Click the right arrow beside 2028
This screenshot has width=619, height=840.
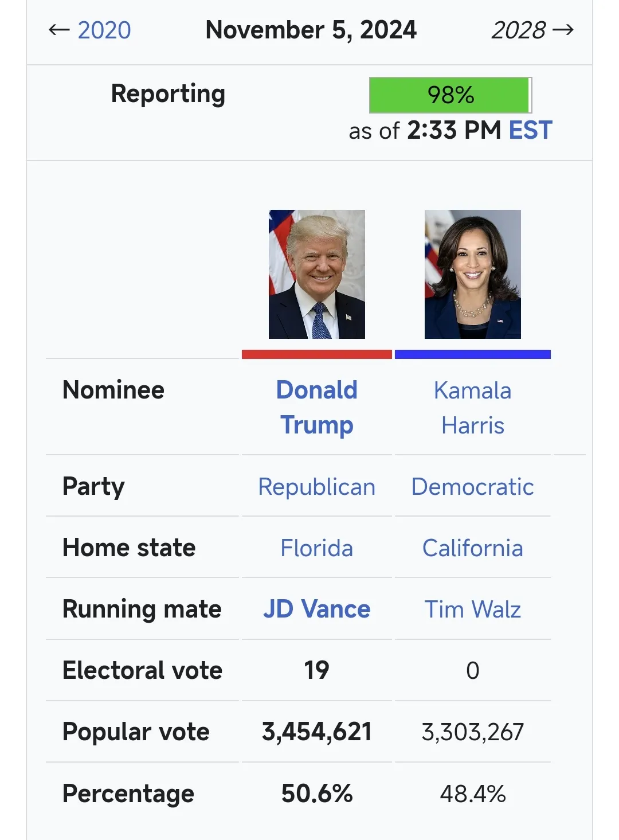563,30
